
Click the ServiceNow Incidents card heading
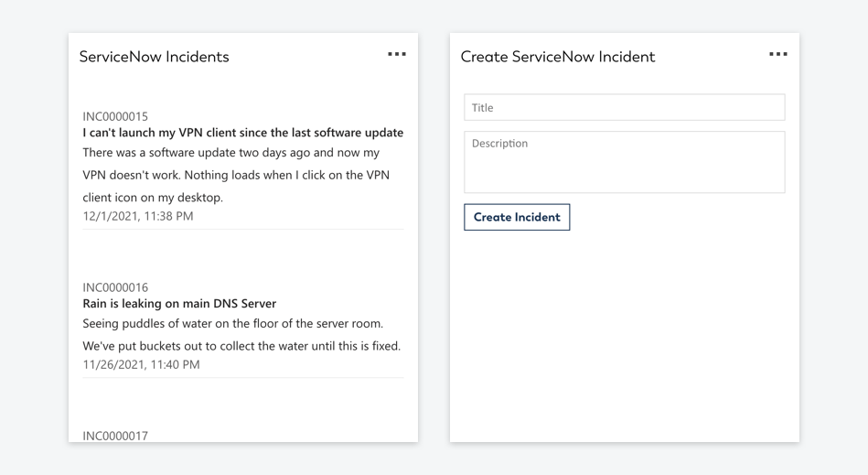tap(154, 57)
